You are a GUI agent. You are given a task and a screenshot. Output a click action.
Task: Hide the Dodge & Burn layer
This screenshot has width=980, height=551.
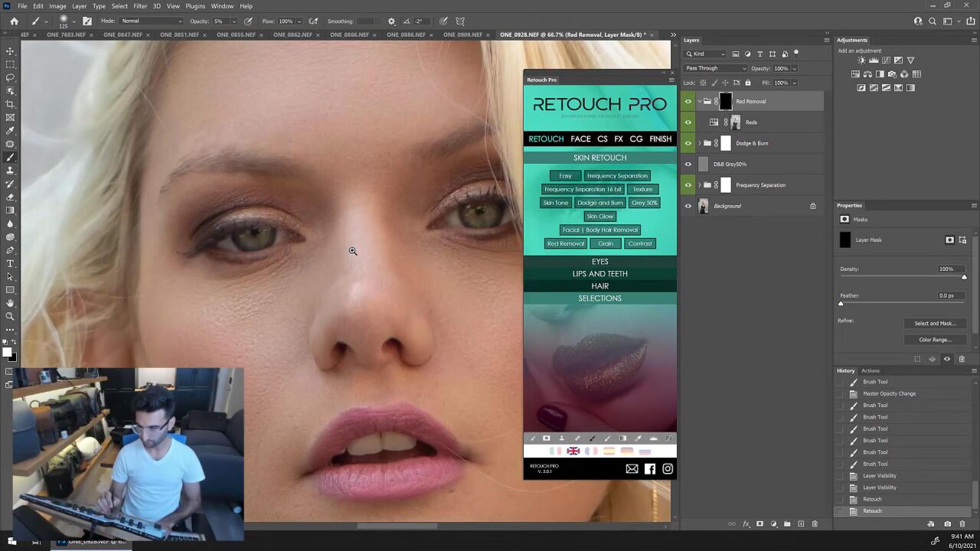(x=688, y=143)
